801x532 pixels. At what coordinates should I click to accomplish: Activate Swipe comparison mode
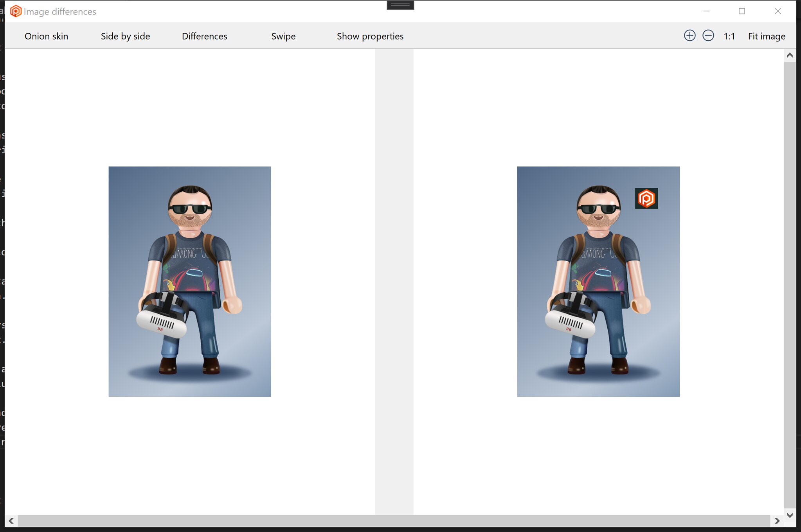coord(283,36)
